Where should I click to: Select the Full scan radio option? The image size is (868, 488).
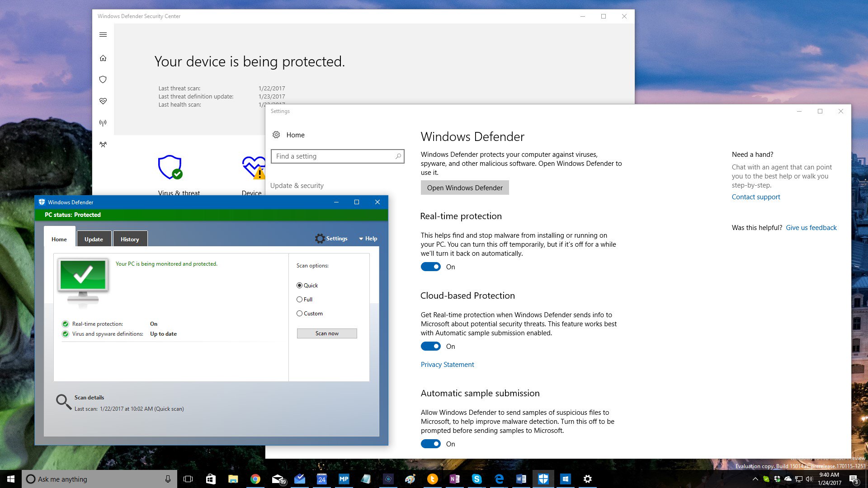[x=299, y=300]
